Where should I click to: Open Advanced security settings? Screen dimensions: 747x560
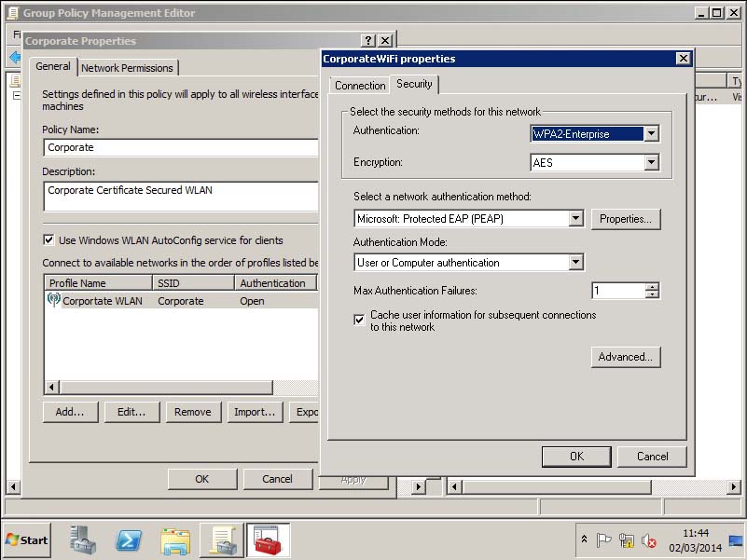click(x=626, y=357)
